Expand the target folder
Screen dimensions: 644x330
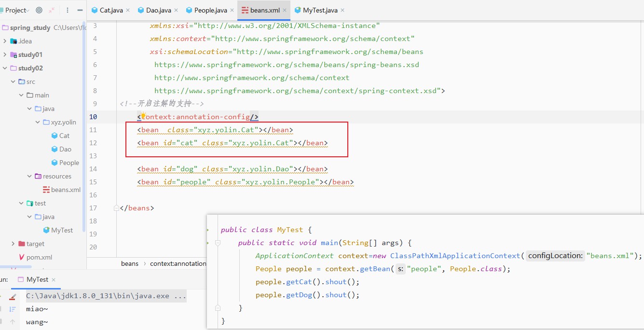point(13,244)
